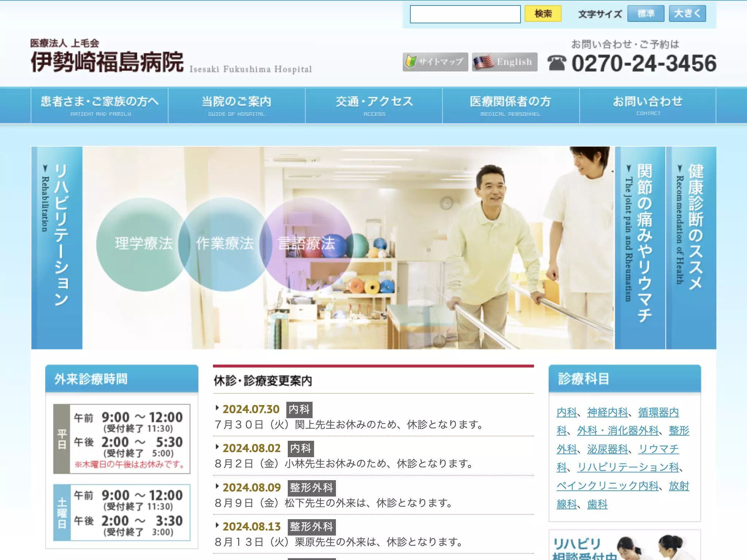Click the 循環器内科 department link

pyautogui.click(x=658, y=412)
